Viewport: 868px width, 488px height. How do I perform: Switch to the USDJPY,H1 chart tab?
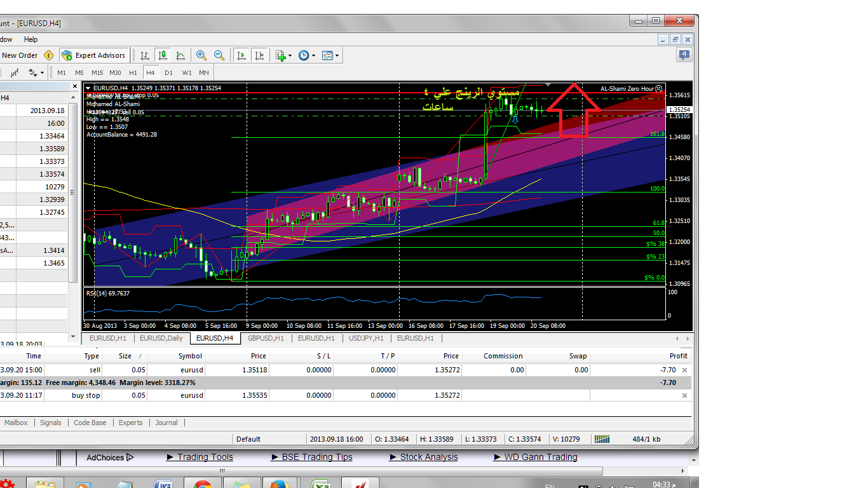coord(366,338)
